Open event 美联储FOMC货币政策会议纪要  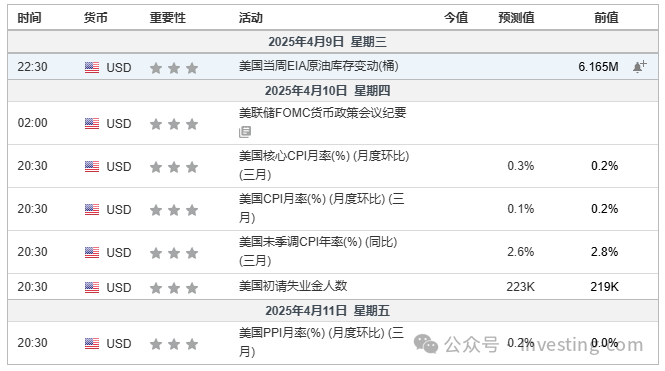322,113
